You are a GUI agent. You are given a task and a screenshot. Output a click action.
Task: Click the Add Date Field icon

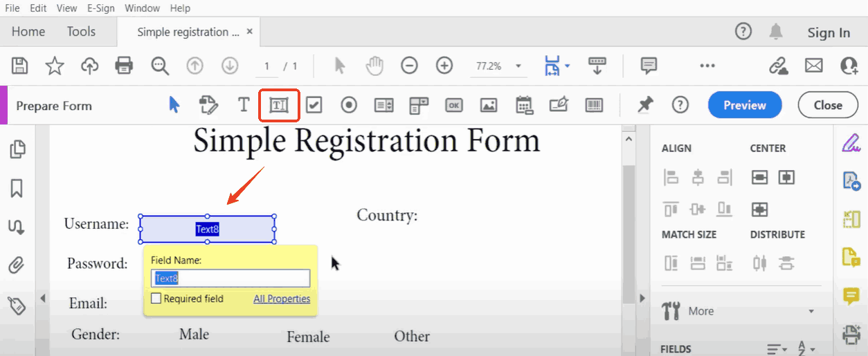tap(524, 105)
